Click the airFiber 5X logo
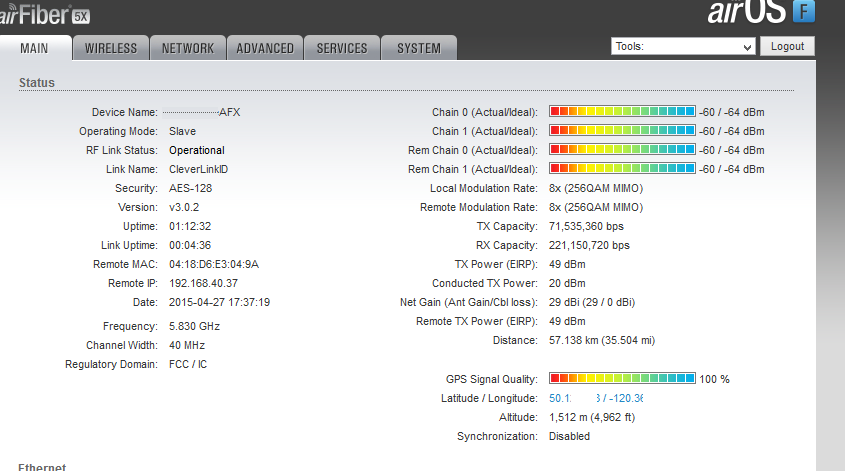Screen dimensions: 859x471 pyautogui.click(x=45, y=12)
